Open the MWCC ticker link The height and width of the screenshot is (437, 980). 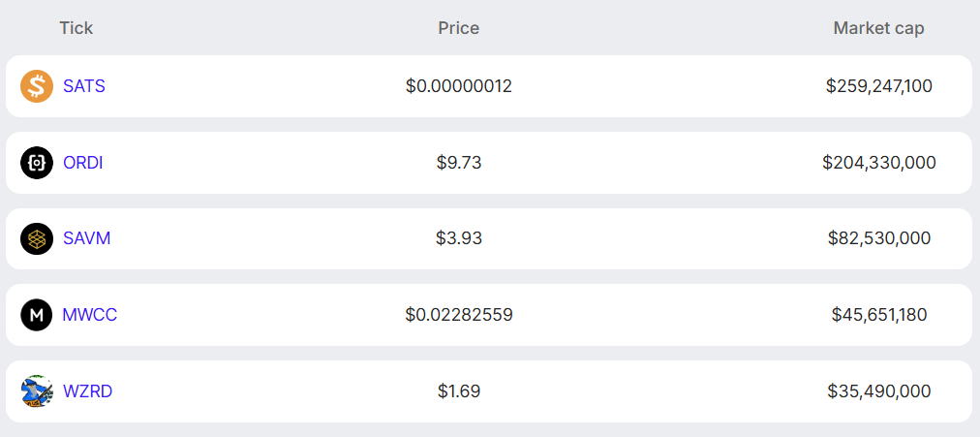90,315
